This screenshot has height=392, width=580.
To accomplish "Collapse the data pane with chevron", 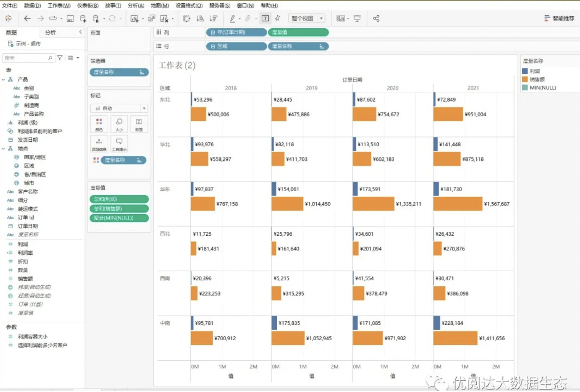I will click(80, 32).
